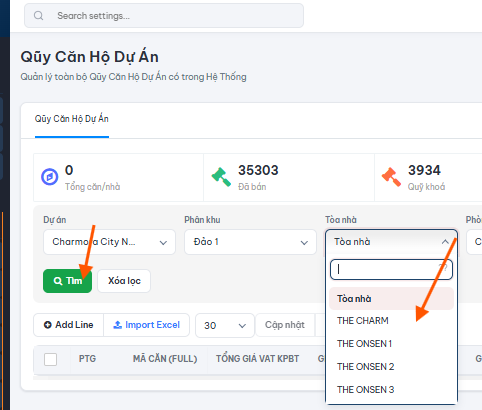Click the upload icon on Import Excel

point(117,325)
